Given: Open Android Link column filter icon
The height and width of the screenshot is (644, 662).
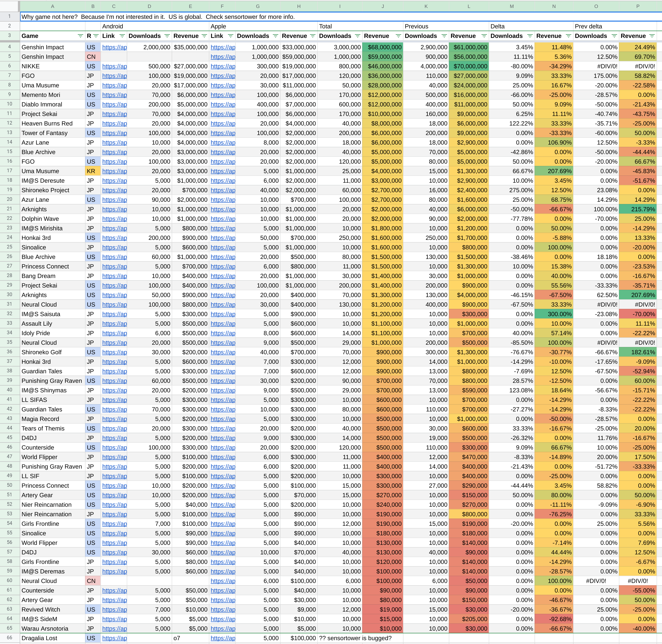Looking at the screenshot, I should pyautogui.click(x=122, y=36).
